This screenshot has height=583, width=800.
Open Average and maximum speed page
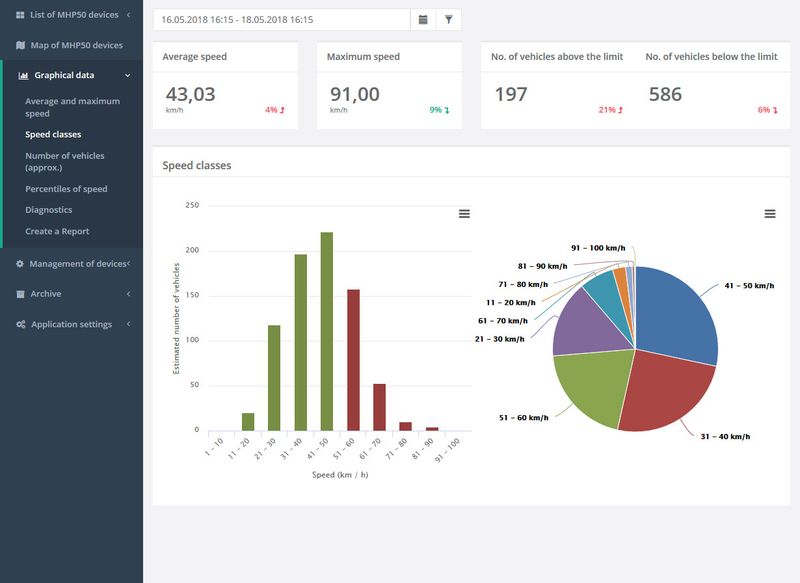(72, 107)
